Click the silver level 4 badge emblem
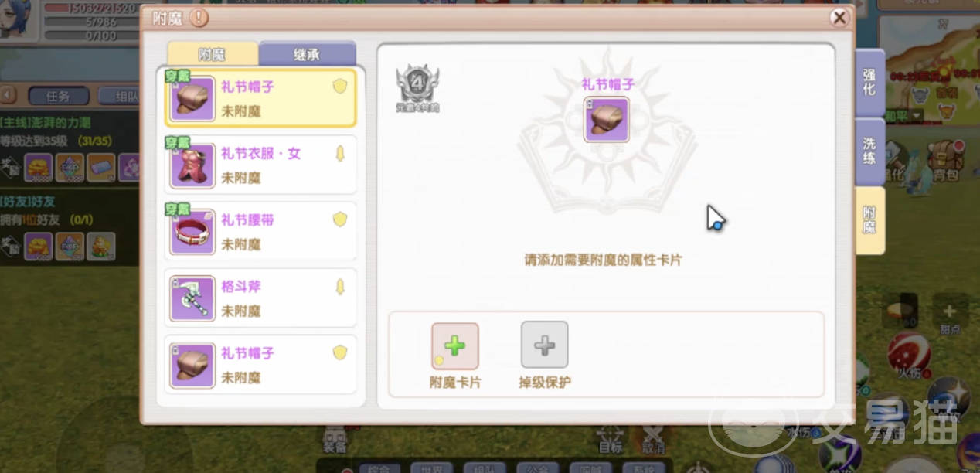This screenshot has height=473, width=980. click(417, 85)
